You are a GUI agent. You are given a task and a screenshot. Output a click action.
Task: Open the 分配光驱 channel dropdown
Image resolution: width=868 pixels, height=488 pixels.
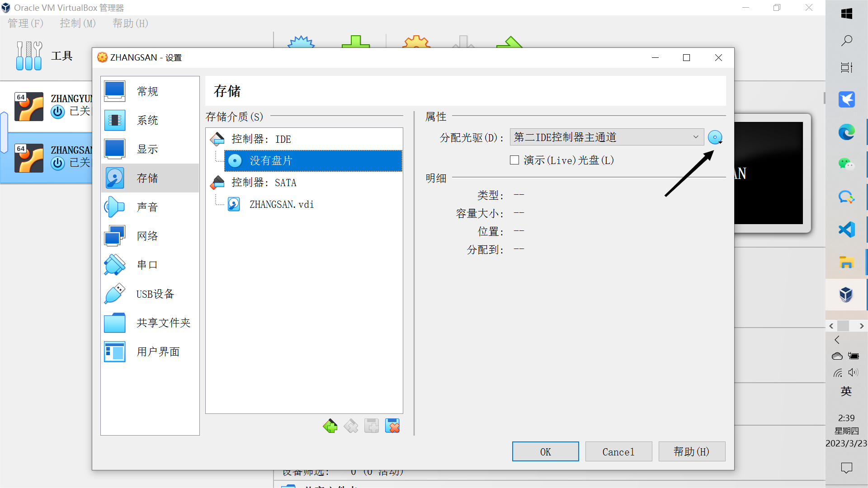click(607, 137)
